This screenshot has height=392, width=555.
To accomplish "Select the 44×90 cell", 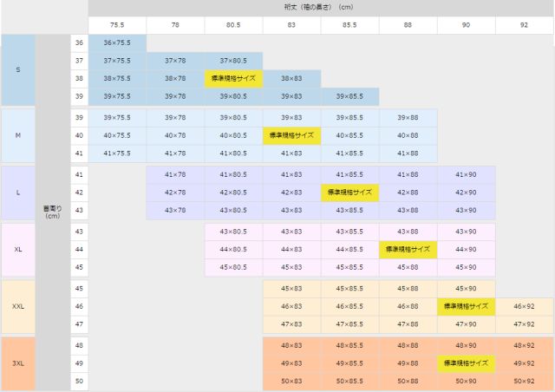I will coord(466,250).
